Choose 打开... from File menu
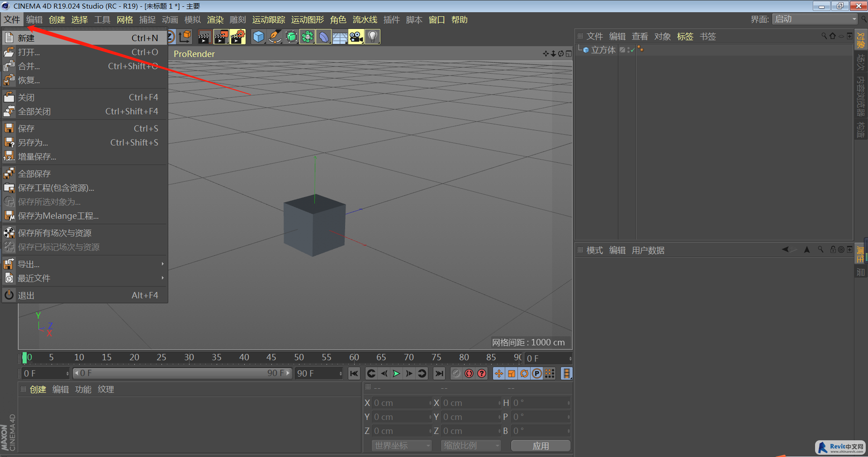This screenshot has width=868, height=457. 84,52
